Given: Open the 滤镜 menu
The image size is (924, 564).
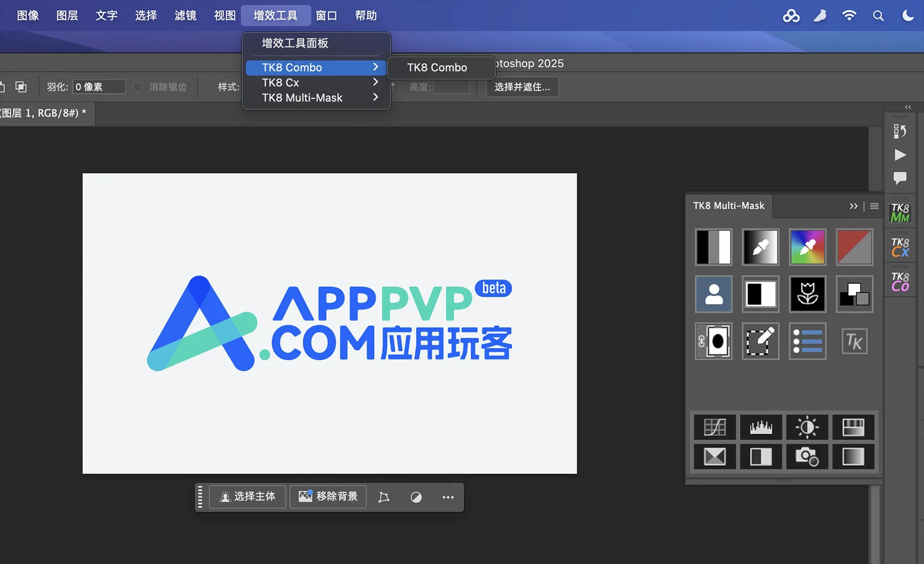Looking at the screenshot, I should coord(185,16).
